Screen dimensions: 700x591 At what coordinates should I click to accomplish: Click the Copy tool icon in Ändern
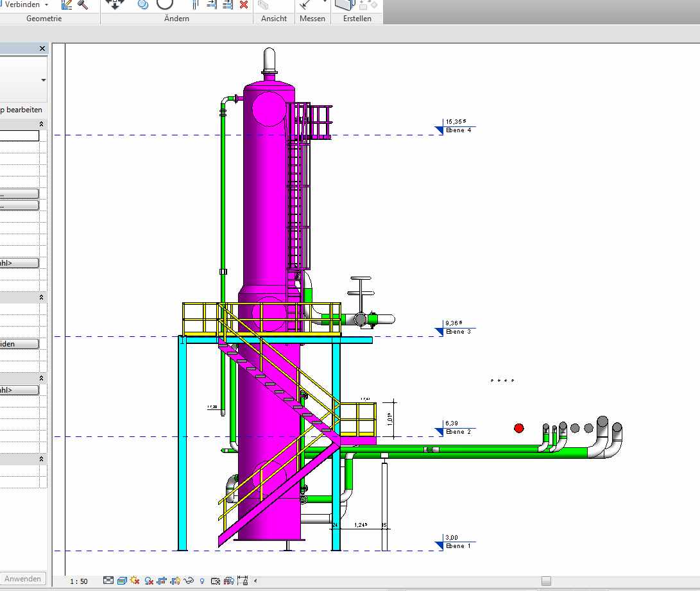[143, 4]
